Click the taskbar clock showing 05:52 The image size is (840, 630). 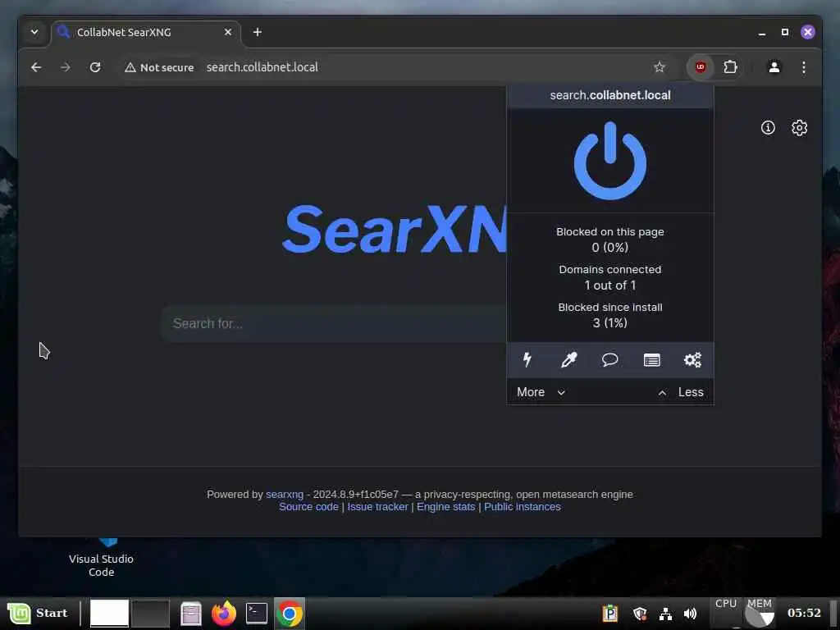pos(804,613)
